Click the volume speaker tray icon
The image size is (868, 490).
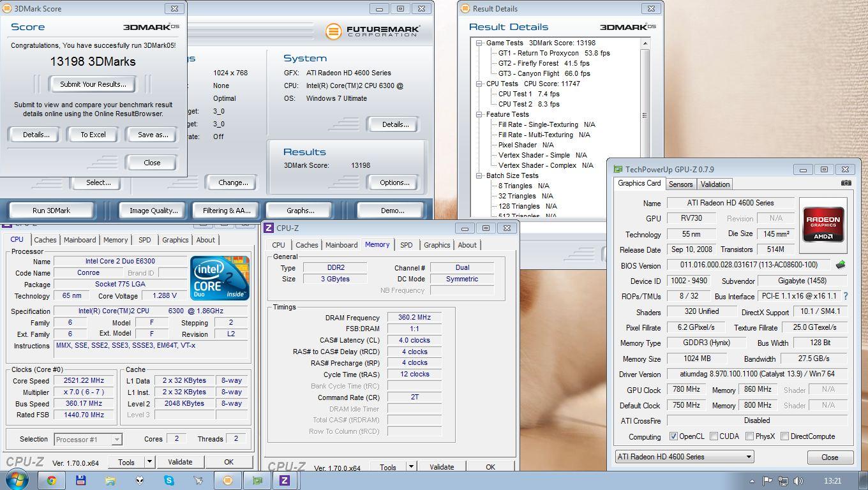798,481
